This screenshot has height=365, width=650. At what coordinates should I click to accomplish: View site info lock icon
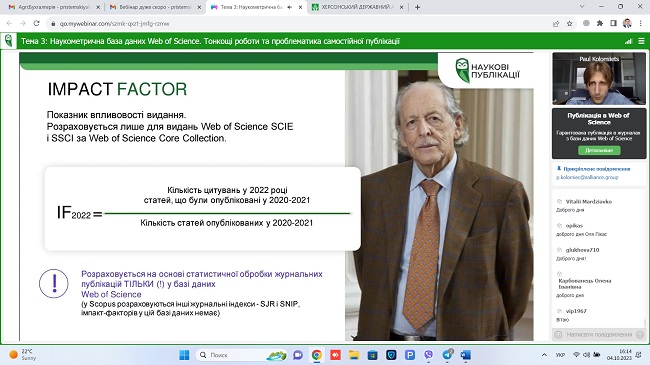coord(53,24)
